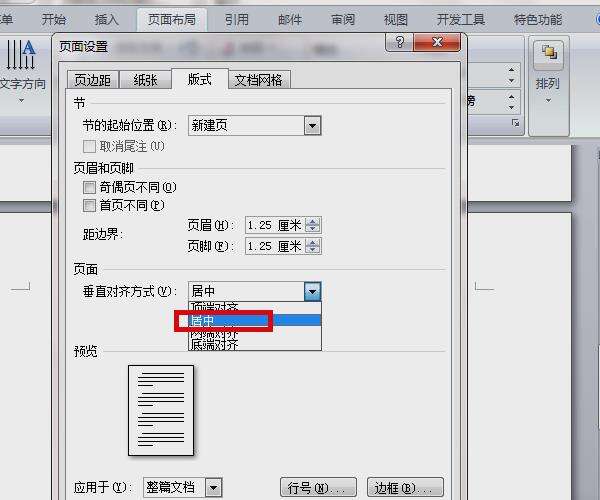This screenshot has width=600, height=500.
Task: Open the 开发工具 ribbon tab
Action: click(x=461, y=20)
